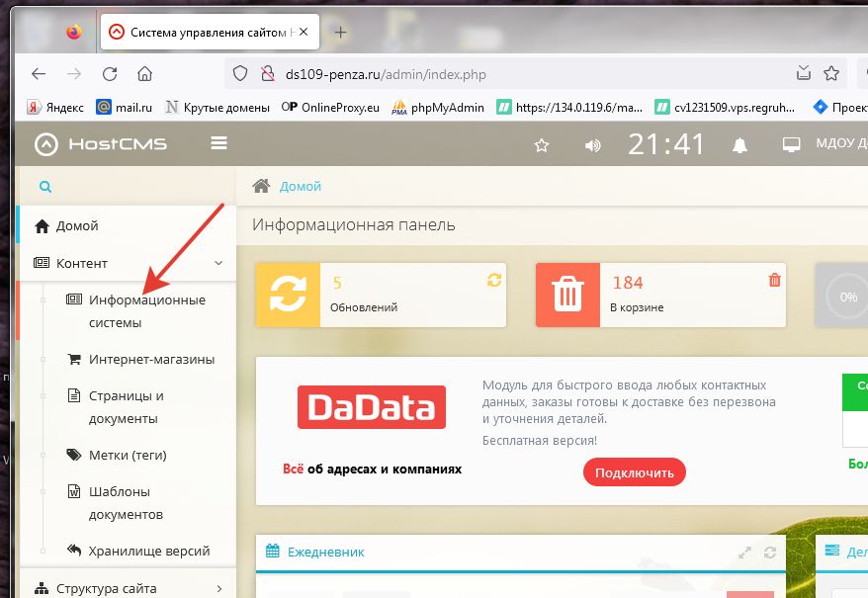Open Домой in the sidebar menu
868x598 pixels.
(128, 225)
